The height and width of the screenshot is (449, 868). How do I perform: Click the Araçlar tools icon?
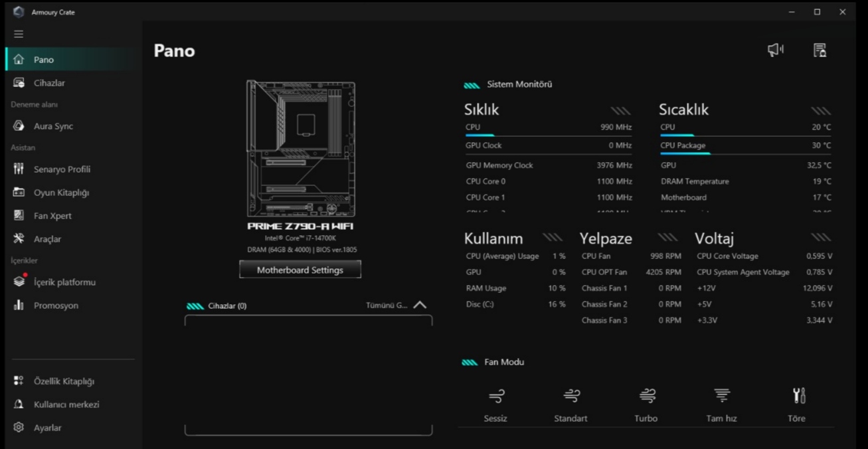19,238
